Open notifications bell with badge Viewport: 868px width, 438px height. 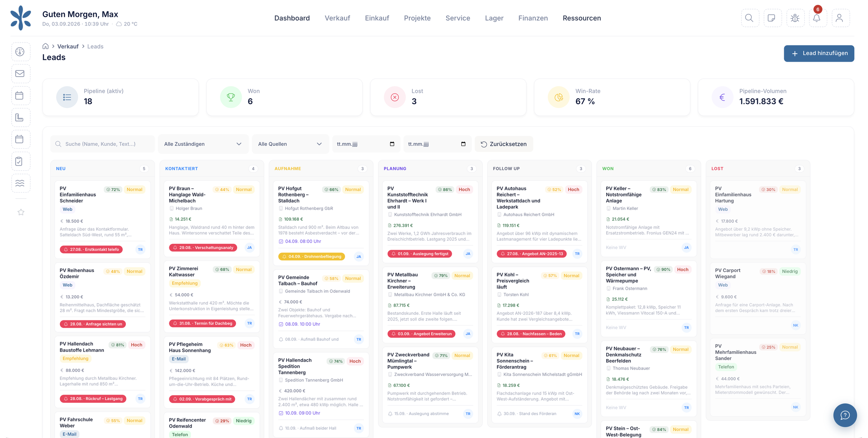[817, 18]
